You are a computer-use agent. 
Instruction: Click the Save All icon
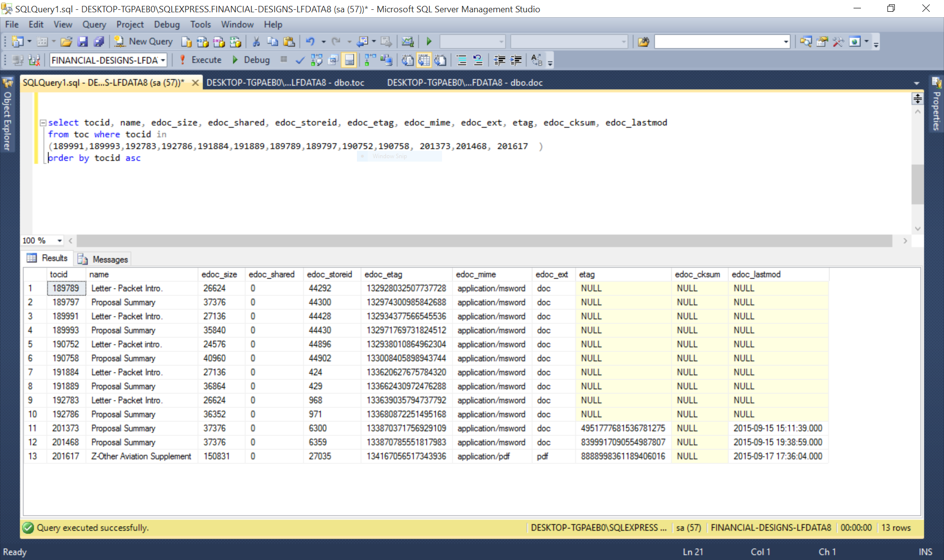click(98, 42)
